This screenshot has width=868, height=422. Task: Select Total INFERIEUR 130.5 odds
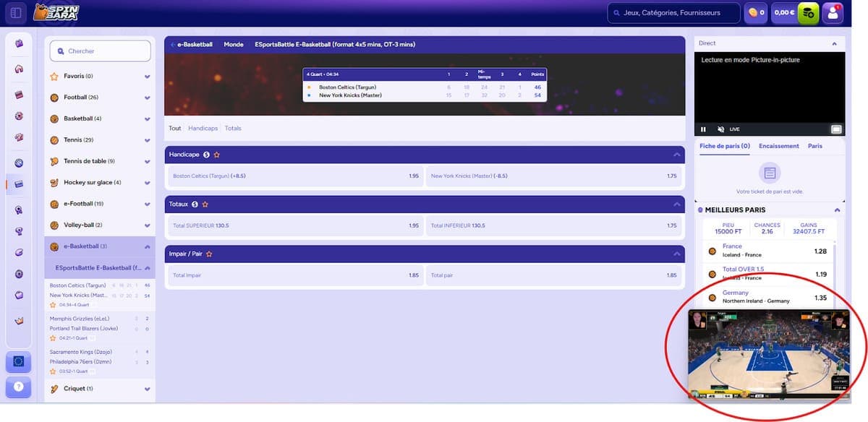tap(553, 225)
